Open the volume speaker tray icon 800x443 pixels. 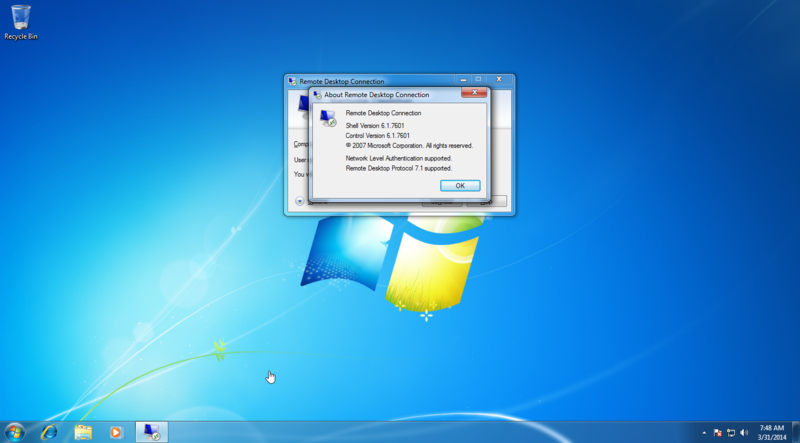click(744, 433)
